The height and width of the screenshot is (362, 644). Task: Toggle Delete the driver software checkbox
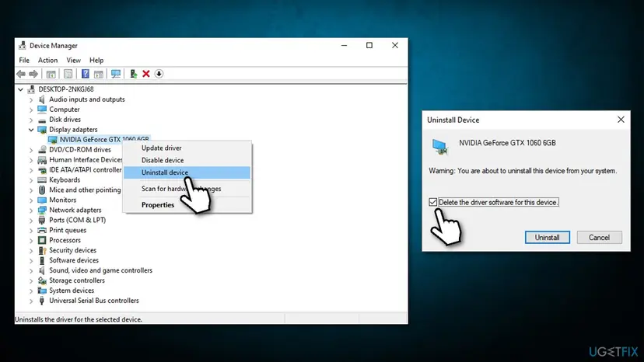click(433, 202)
